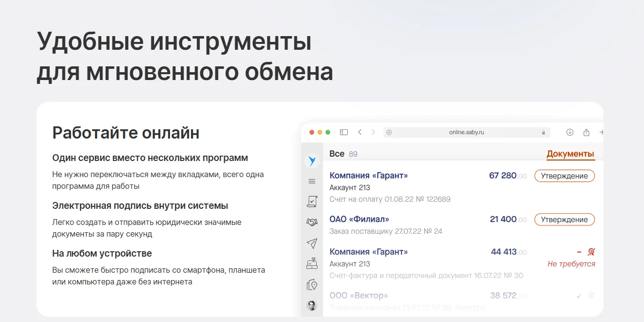Click the online.saby.ru address field
644x322 pixels.
[x=467, y=132]
